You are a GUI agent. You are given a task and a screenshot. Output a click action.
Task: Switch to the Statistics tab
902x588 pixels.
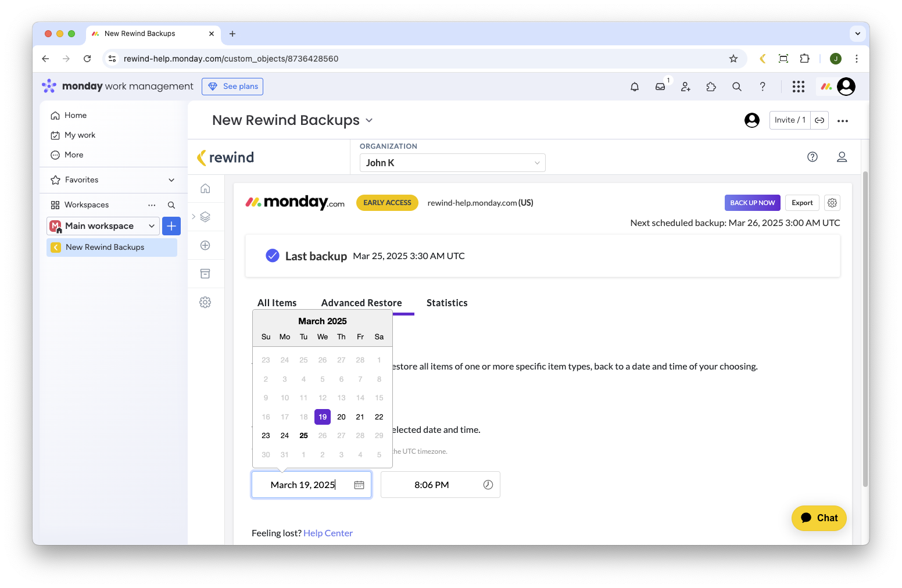[x=447, y=303]
